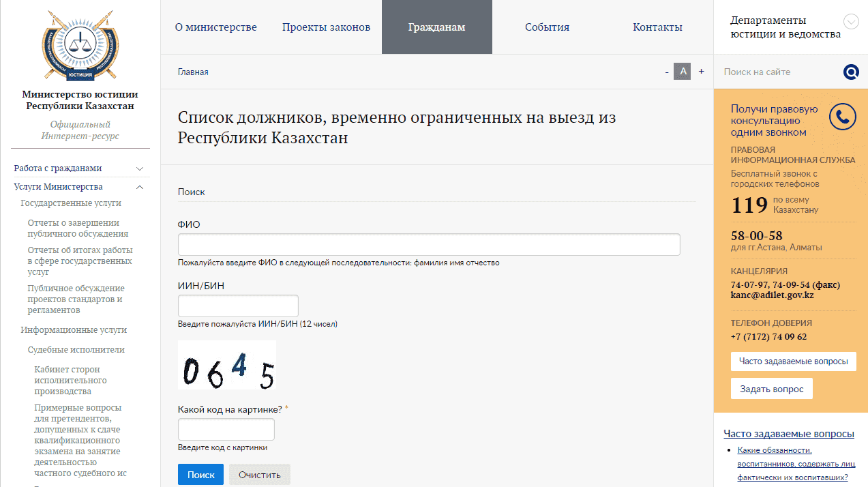Click the site search magnifier icon
The height and width of the screenshot is (487, 868).
pos(850,72)
